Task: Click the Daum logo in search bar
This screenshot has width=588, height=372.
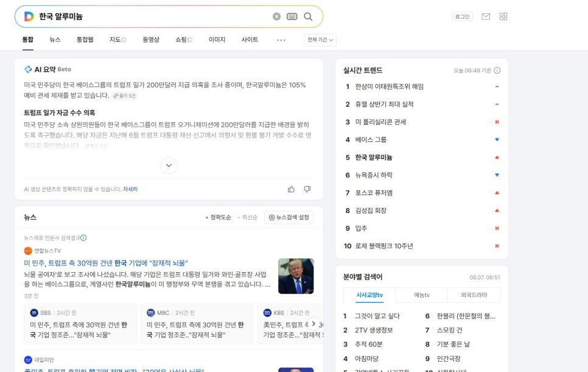Action: click(x=29, y=16)
